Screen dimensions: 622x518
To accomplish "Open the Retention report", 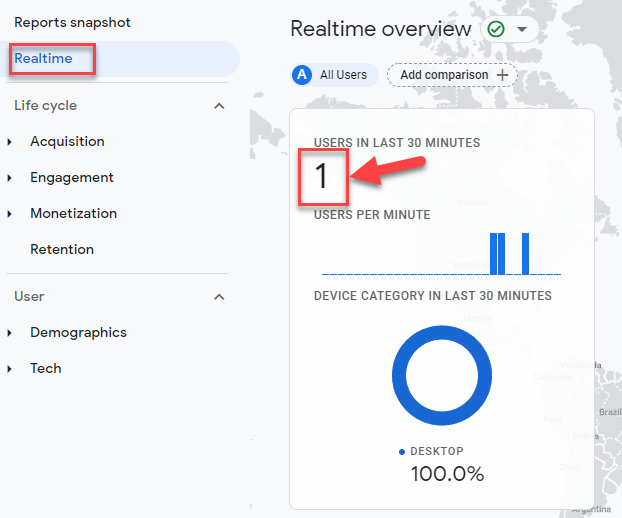I will point(62,249).
